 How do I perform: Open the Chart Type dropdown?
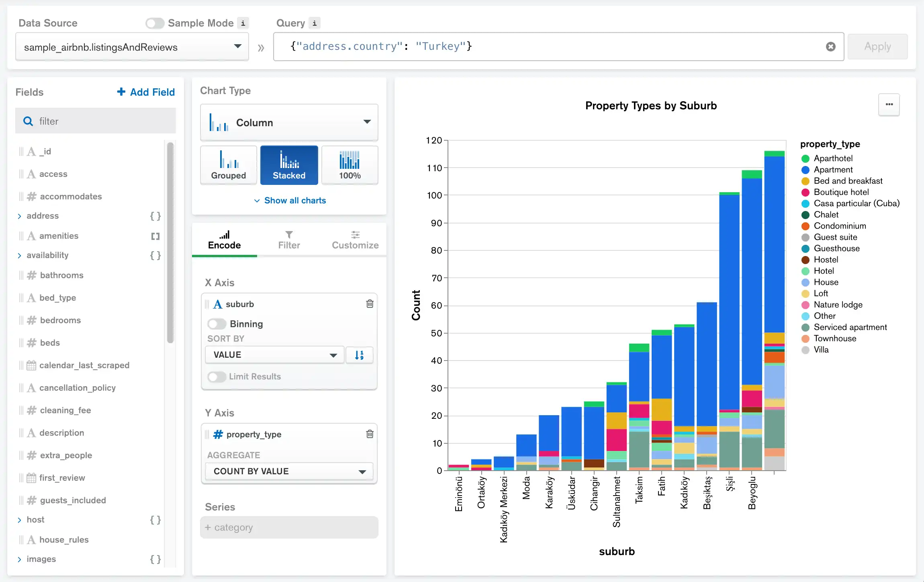(x=289, y=122)
